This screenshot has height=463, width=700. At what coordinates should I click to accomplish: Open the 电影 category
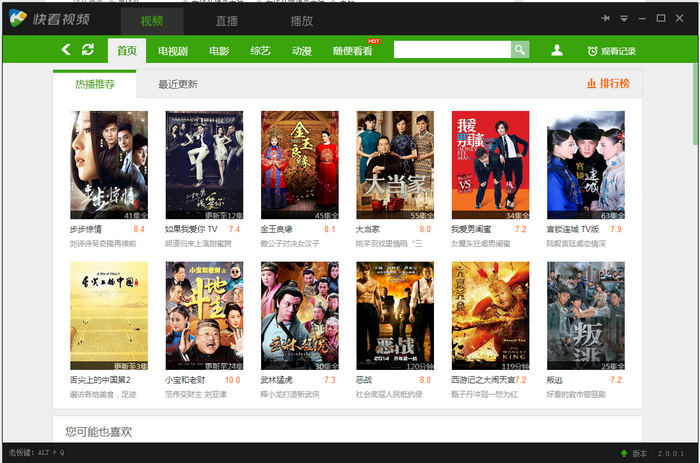click(x=219, y=51)
